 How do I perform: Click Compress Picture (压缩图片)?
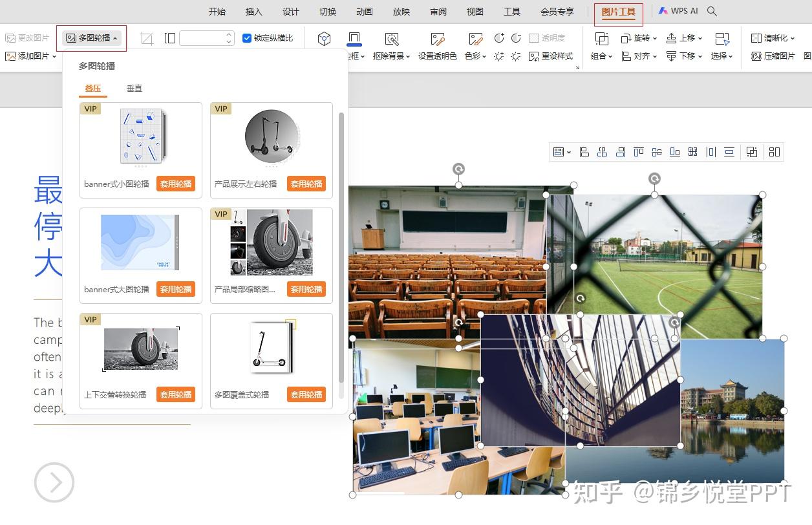click(x=773, y=56)
